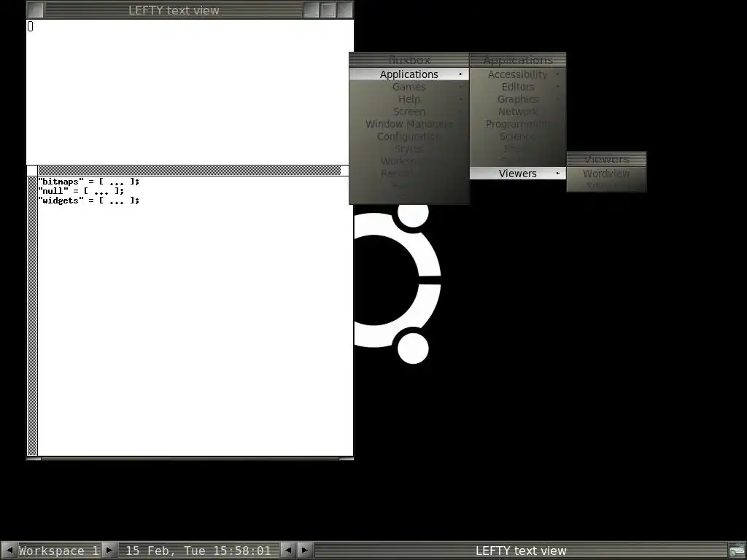Select LEFTY text view in taskbar
Screen dimensions: 747x560
pyautogui.click(x=521, y=551)
